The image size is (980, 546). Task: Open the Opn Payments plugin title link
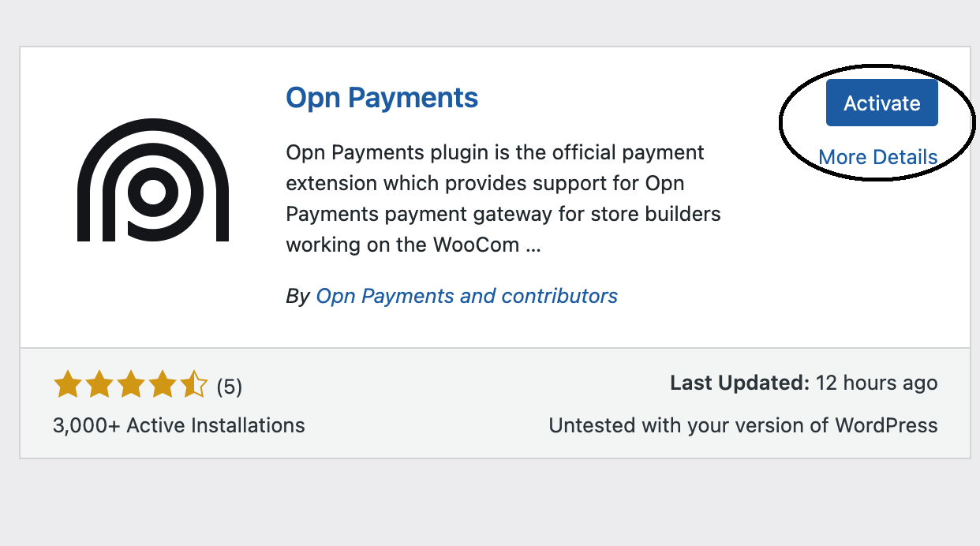[x=382, y=97]
